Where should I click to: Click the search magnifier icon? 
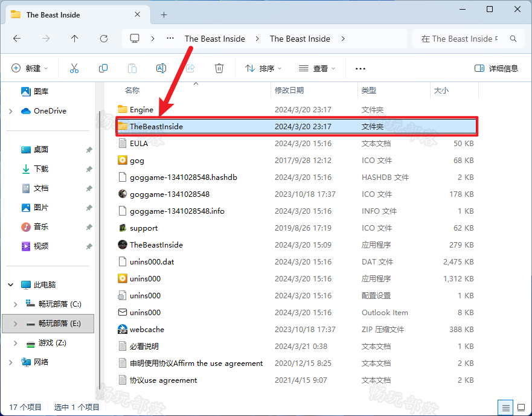click(x=513, y=39)
